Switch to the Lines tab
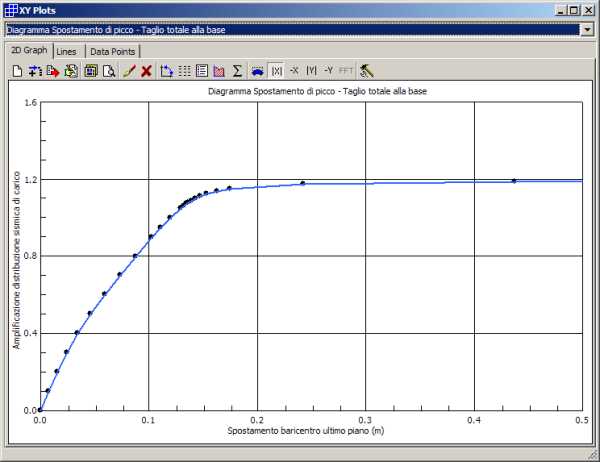 pyautogui.click(x=67, y=51)
